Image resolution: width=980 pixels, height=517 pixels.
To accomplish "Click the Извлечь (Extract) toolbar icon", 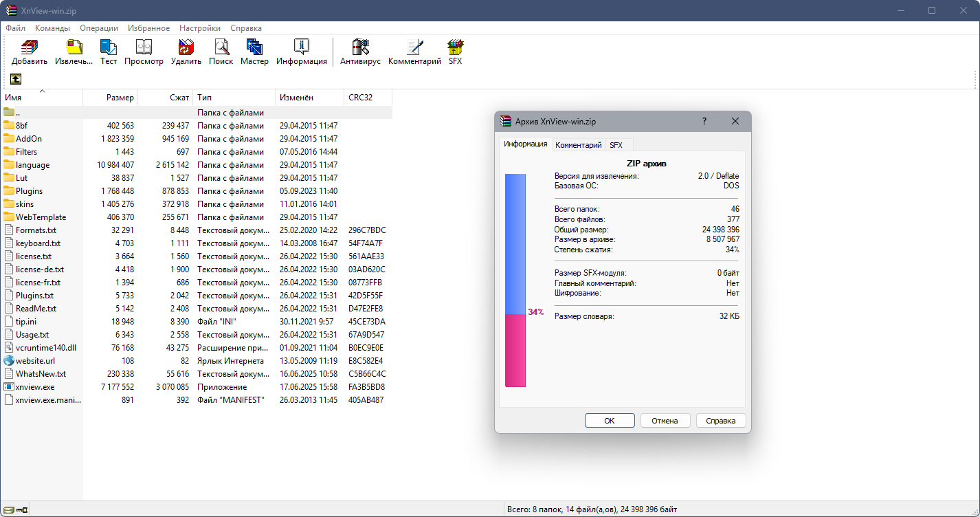I will pyautogui.click(x=74, y=47).
